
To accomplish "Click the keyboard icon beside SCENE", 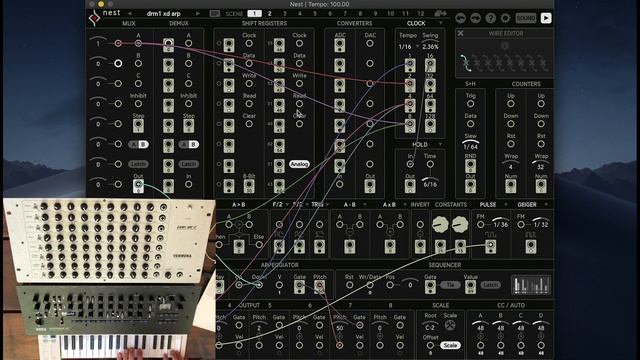I will pos(214,13).
